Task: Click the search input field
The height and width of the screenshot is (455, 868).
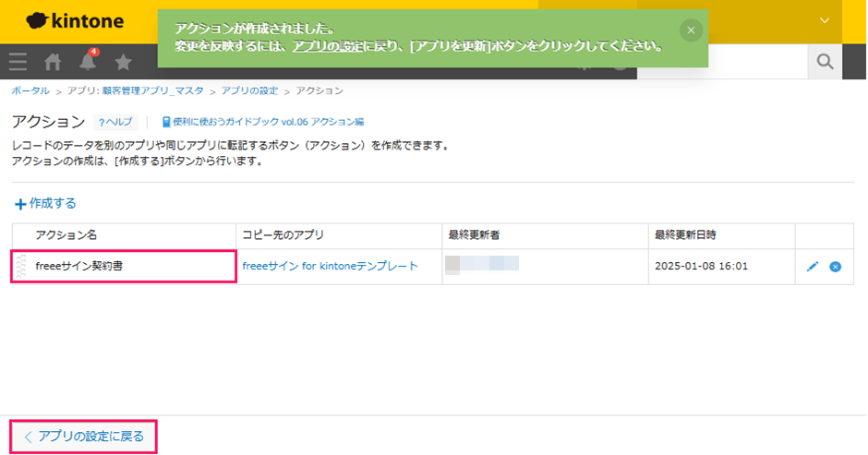Action: pyautogui.click(x=722, y=62)
